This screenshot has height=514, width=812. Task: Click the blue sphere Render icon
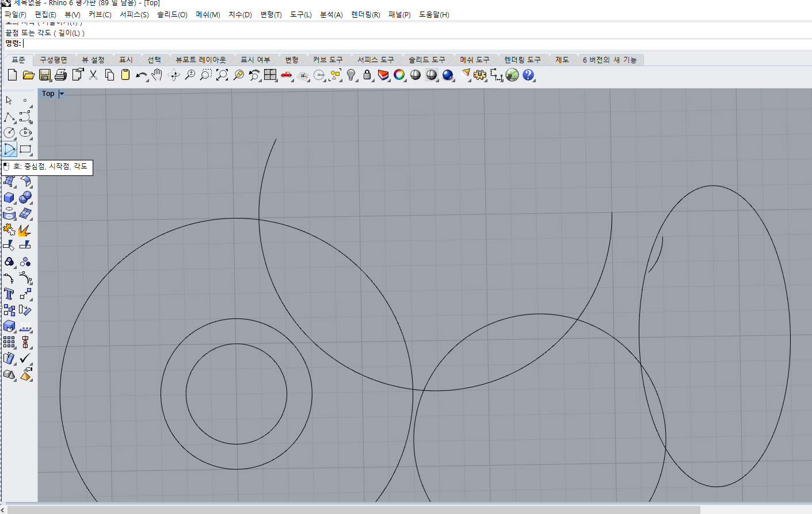pos(448,75)
